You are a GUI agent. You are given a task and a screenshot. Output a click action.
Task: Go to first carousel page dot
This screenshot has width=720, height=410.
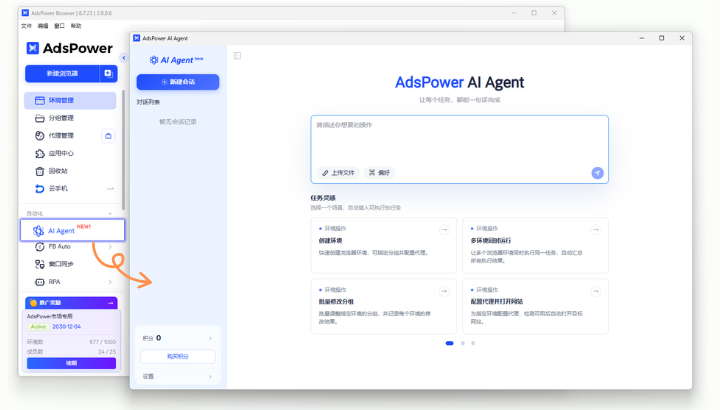pos(450,343)
